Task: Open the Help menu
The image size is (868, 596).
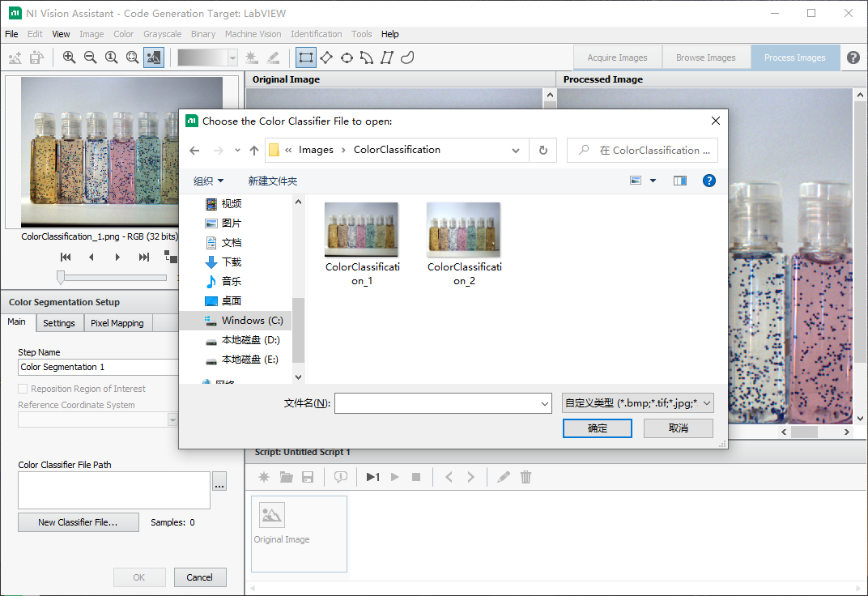Action: tap(390, 34)
